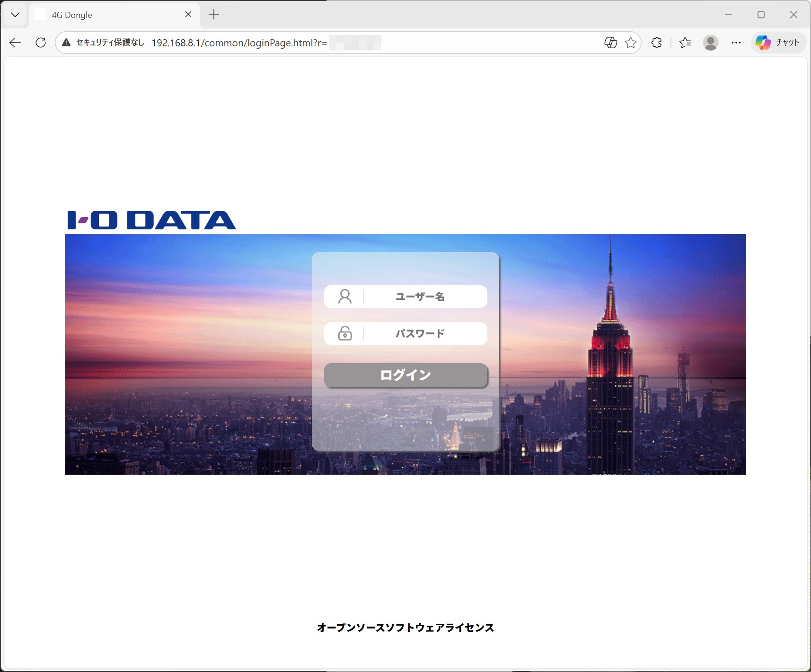The height and width of the screenshot is (672, 811).
Task: Click the security warning icon in address bar
Action: pyautogui.click(x=65, y=43)
